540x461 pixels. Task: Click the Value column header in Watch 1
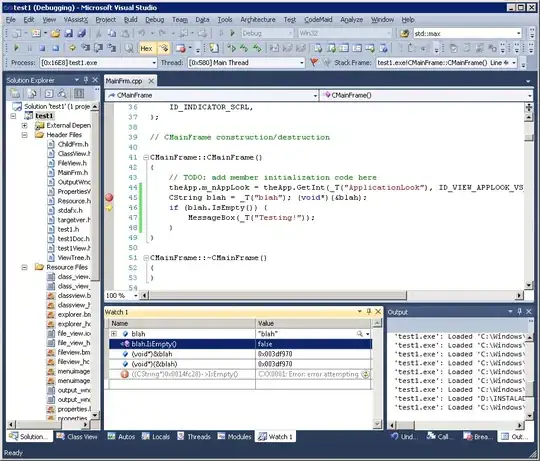click(x=313, y=323)
